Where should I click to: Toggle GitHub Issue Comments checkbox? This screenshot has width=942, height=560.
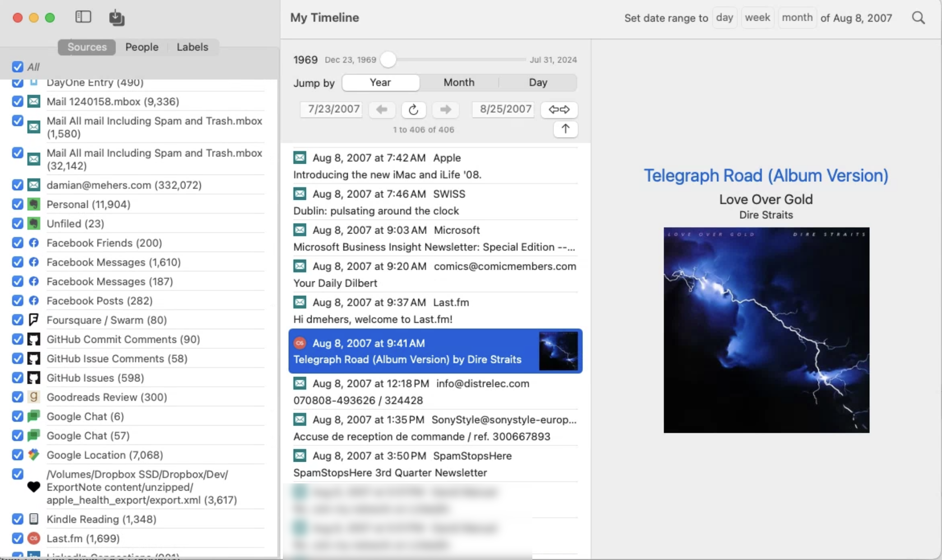(x=18, y=358)
